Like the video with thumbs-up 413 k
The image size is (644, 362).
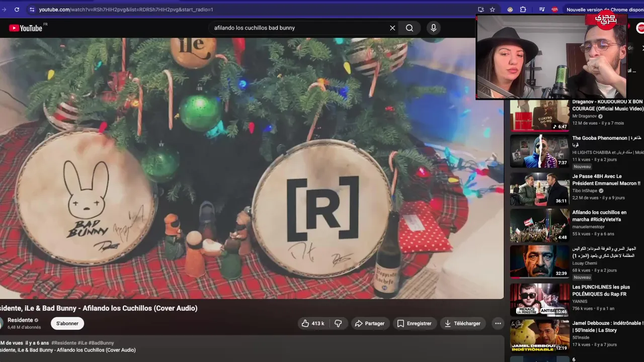[x=313, y=323]
